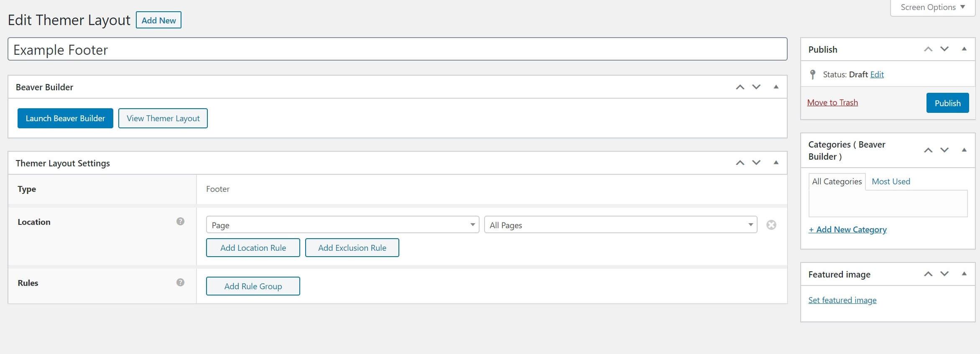Switch to All Categories tab

(837, 181)
